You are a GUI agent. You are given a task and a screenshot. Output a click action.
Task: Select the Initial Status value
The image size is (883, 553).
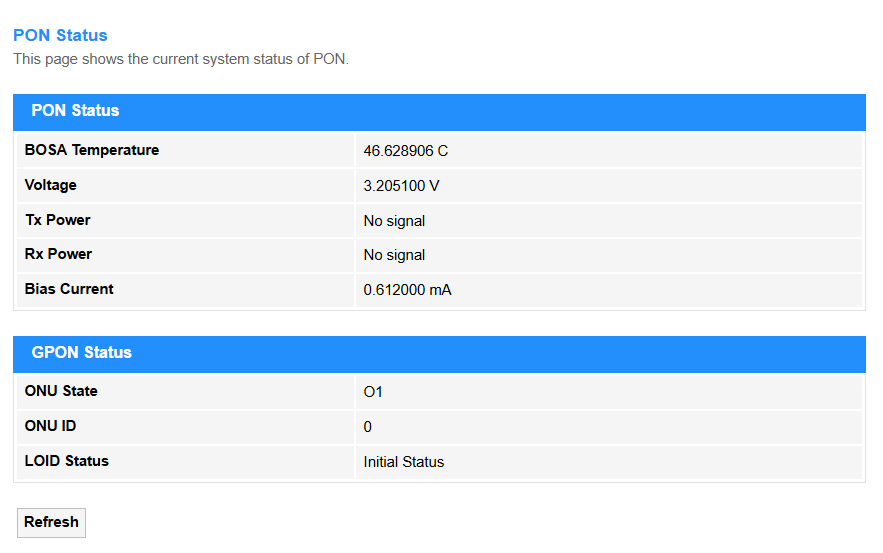point(404,462)
